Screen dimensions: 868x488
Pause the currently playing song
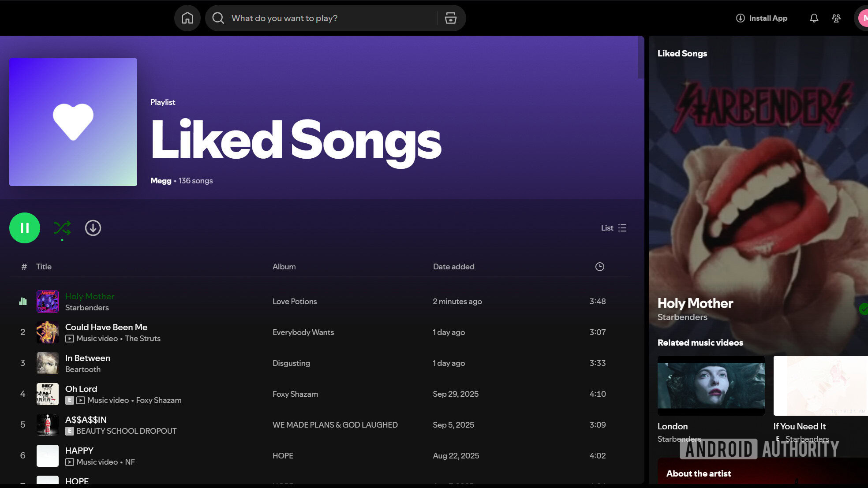[x=24, y=228]
